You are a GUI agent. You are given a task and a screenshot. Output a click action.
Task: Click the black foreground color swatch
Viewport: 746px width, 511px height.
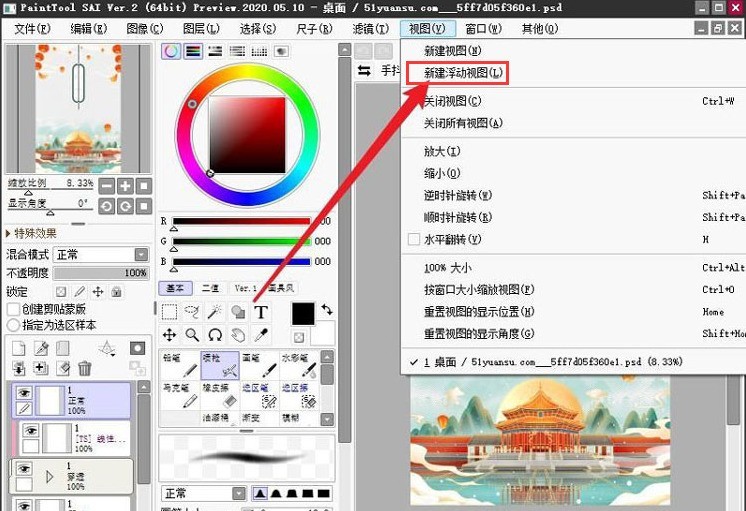[x=303, y=313]
